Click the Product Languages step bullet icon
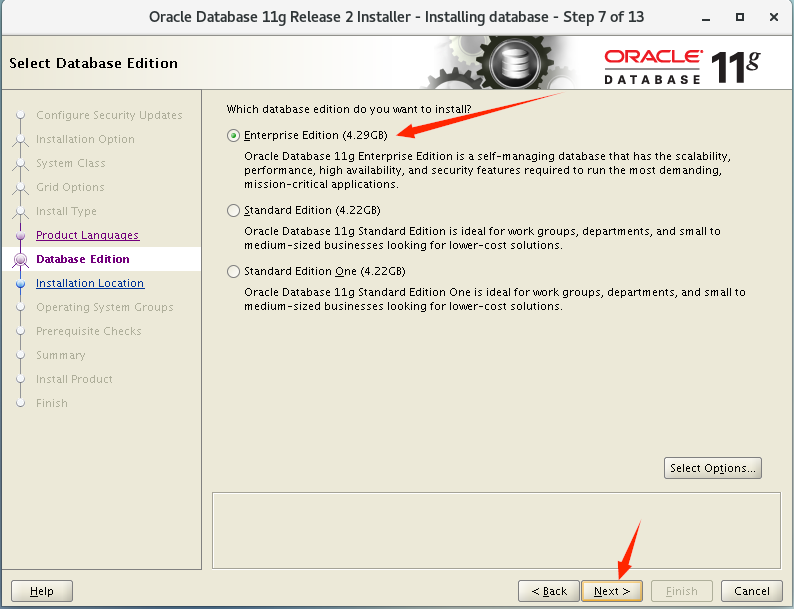Image resolution: width=794 pixels, height=609 pixels. tap(21, 235)
